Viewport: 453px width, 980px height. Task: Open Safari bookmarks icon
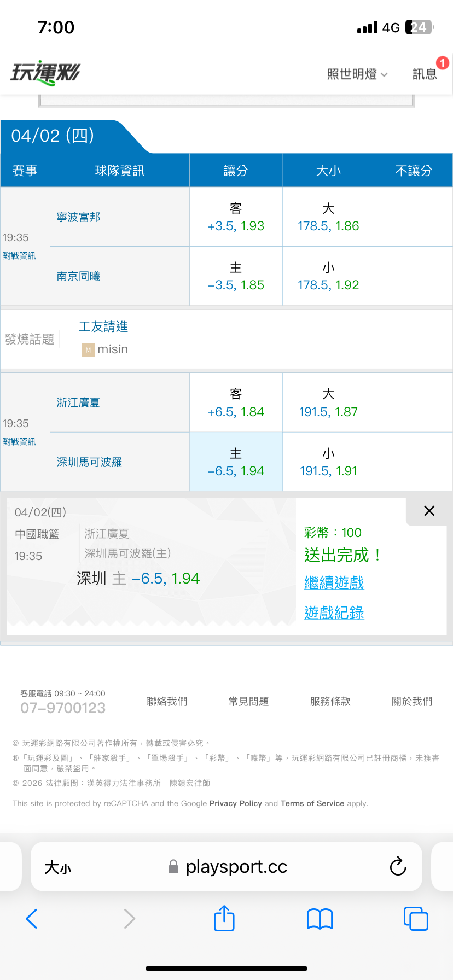(320, 919)
